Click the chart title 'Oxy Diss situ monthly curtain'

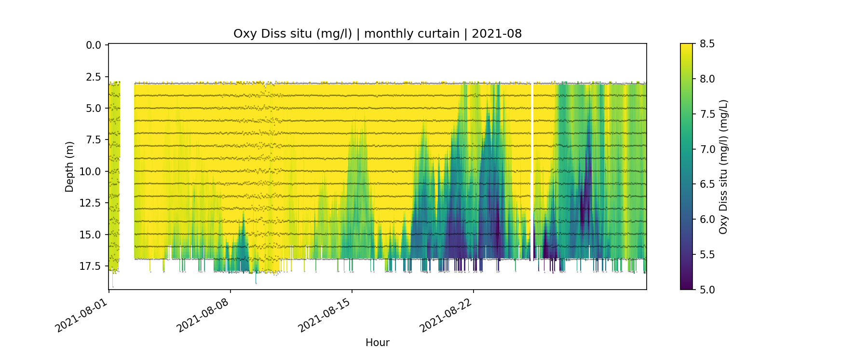pos(377,34)
